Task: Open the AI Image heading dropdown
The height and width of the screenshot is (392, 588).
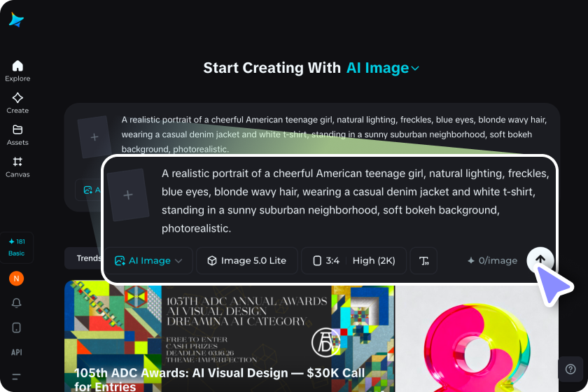Action: click(x=382, y=68)
